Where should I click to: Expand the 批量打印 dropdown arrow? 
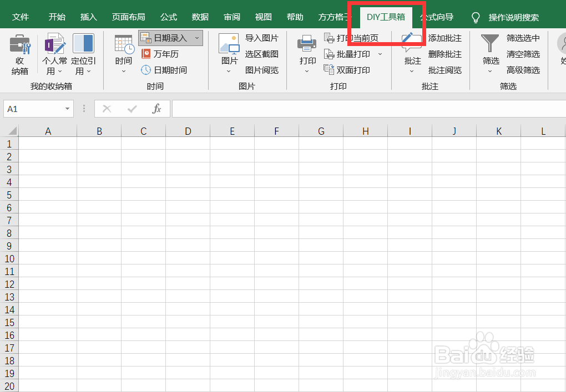pos(380,54)
